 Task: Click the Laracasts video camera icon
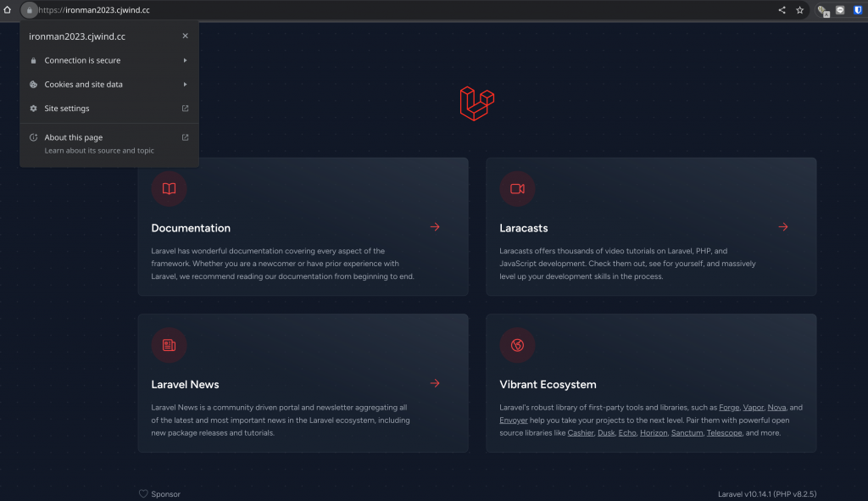(517, 189)
